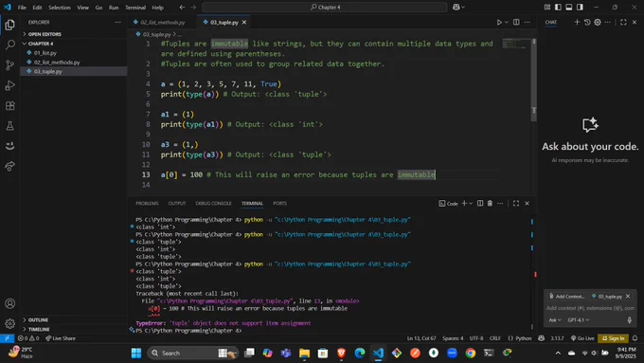
Task: Switch to the Ports panel tab
Action: [279, 203]
